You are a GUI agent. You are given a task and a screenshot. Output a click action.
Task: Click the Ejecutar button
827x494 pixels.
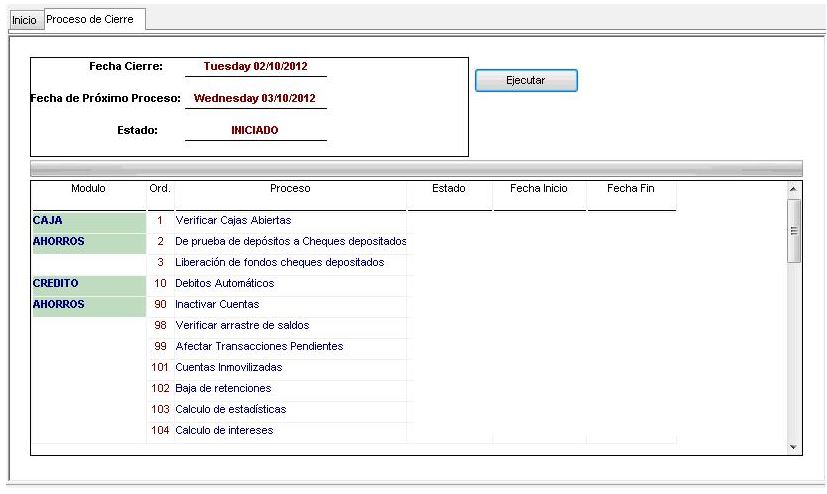[526, 81]
